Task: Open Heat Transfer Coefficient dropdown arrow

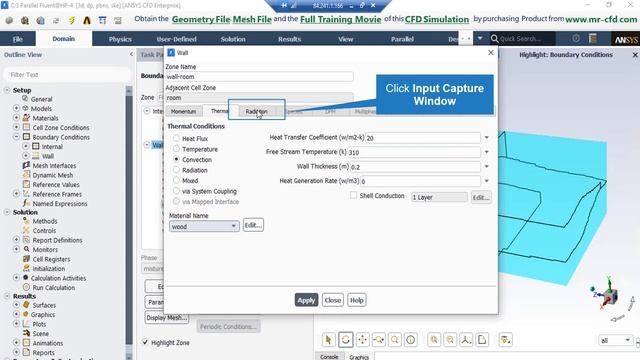Action: click(487, 138)
